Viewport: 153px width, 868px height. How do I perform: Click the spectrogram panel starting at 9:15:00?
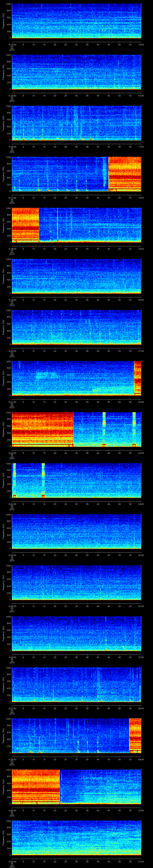77,72
